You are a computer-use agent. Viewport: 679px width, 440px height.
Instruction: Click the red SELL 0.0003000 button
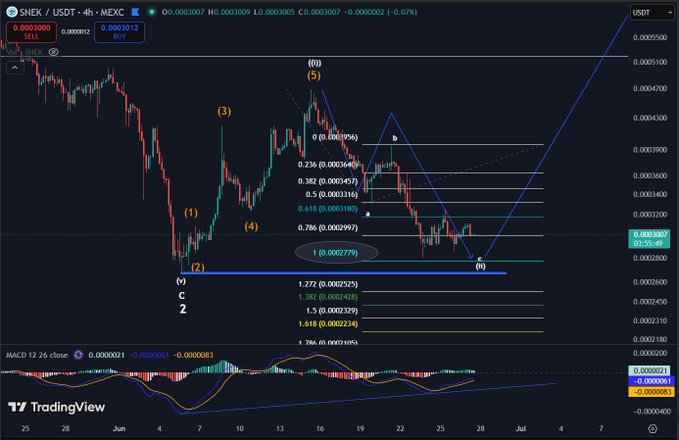tap(31, 32)
